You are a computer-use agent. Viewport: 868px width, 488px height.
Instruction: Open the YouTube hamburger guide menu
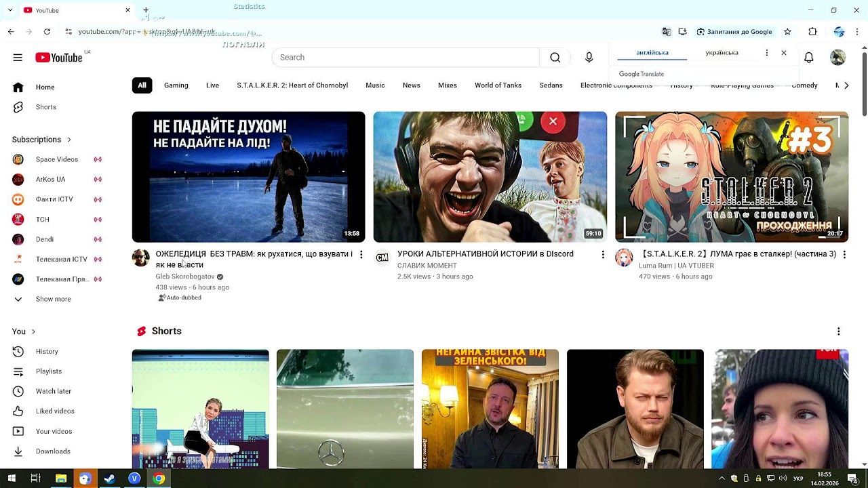coord(18,58)
